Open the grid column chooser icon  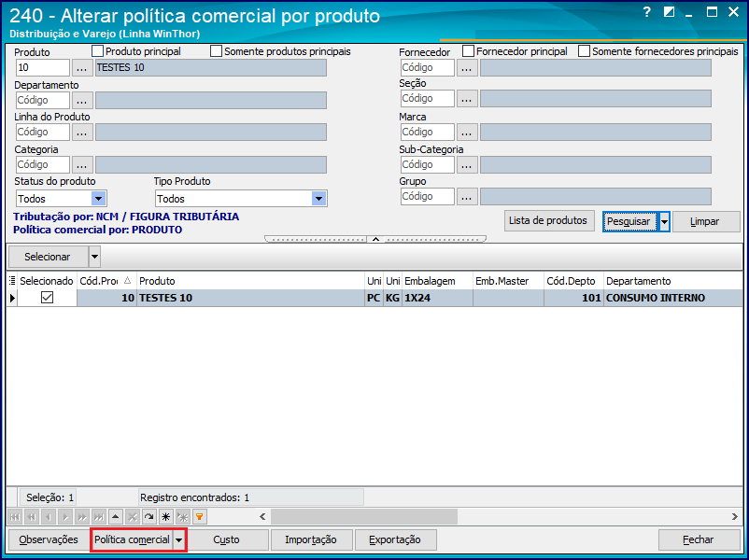tap(12, 281)
